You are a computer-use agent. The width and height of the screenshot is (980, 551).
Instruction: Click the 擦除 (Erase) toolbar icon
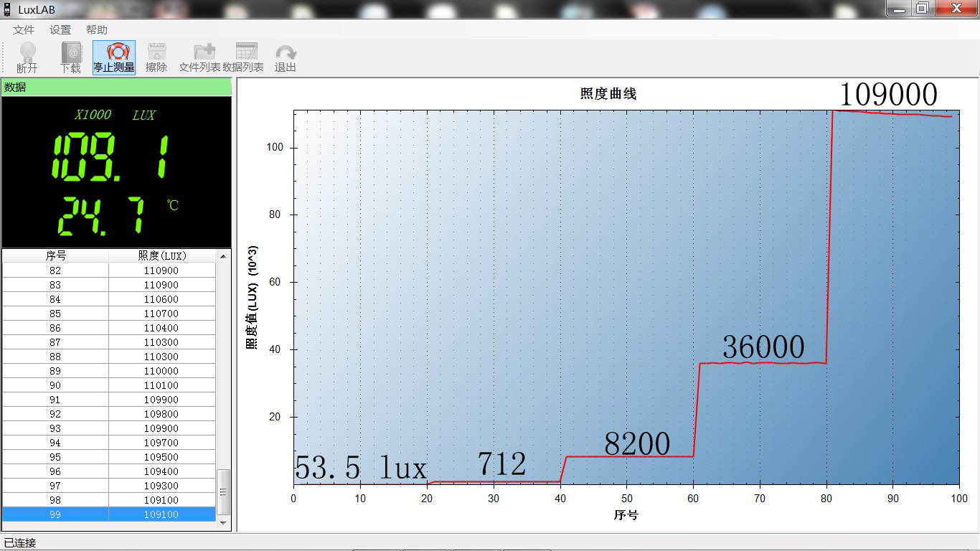(156, 56)
